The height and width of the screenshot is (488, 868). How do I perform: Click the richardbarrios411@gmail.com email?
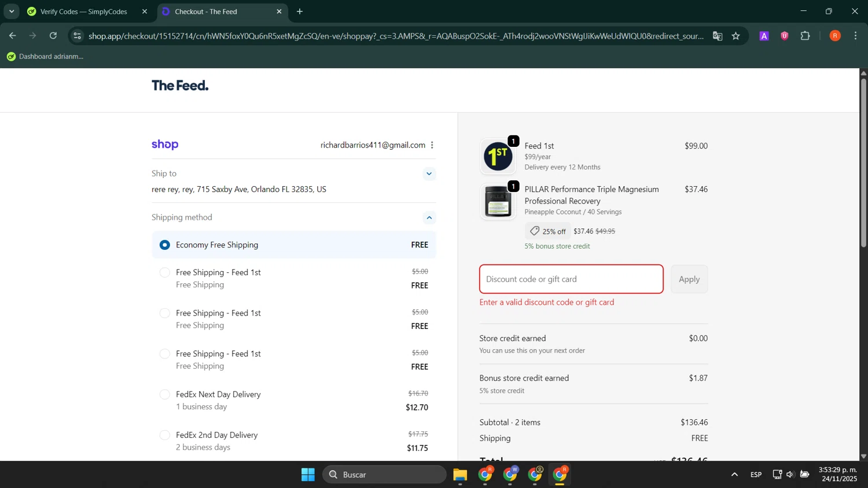click(x=373, y=145)
